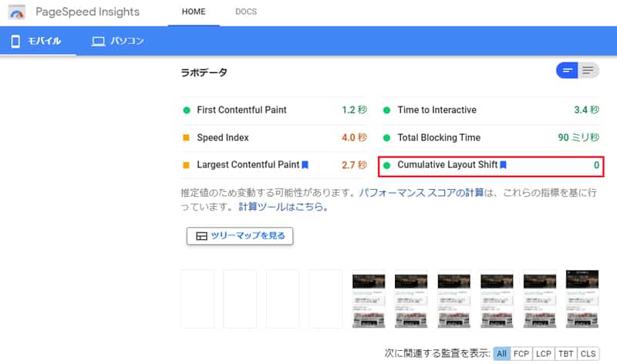Click bookmark icon next to Cumulative Layout Shift
Viewport: 617px width, 364px height.
coord(503,165)
